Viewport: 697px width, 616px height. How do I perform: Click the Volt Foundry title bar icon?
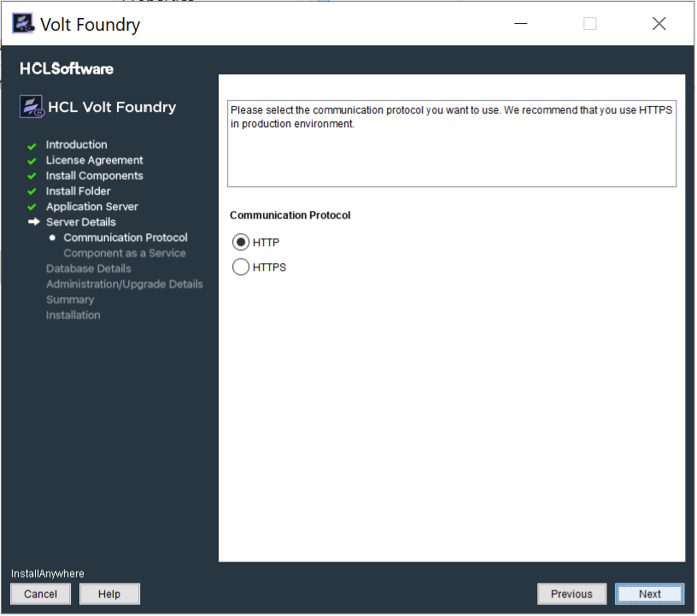pyautogui.click(x=23, y=24)
